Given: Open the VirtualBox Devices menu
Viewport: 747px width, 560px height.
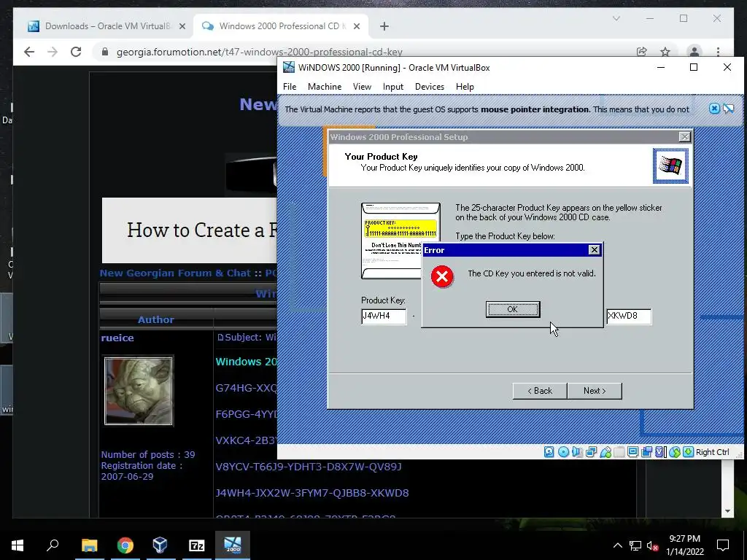Looking at the screenshot, I should (429, 87).
